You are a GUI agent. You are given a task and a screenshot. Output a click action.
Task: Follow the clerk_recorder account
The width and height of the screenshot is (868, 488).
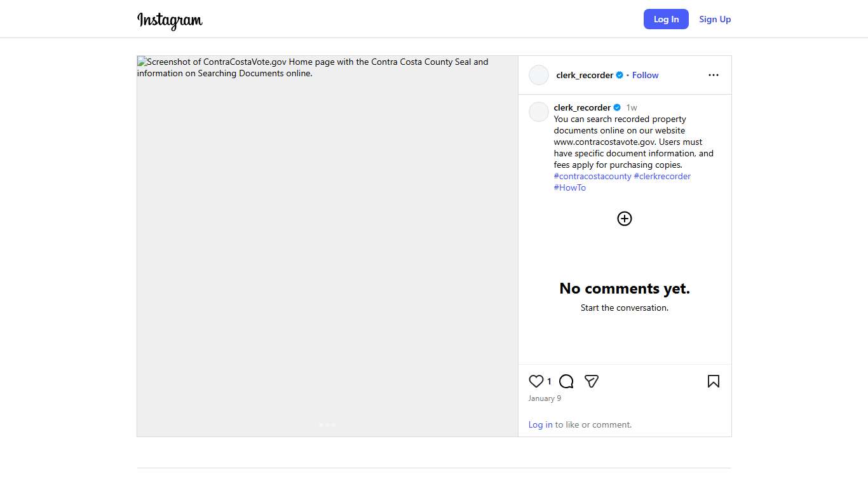pyautogui.click(x=645, y=75)
